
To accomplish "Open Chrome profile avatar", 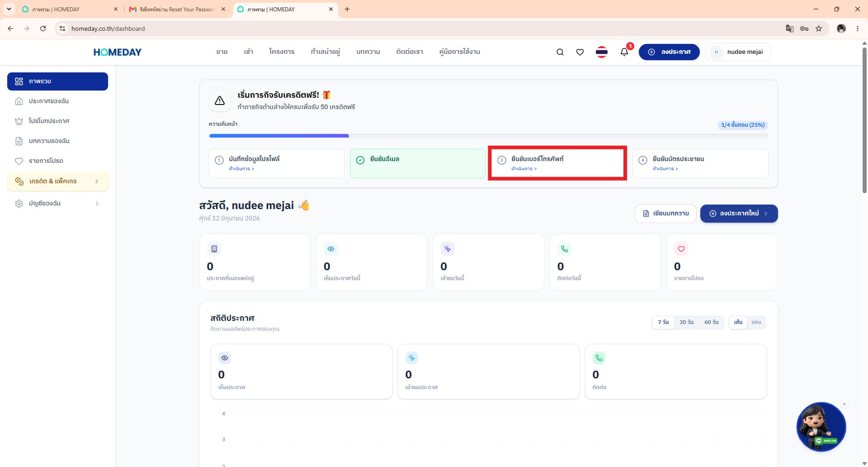I will (x=841, y=29).
